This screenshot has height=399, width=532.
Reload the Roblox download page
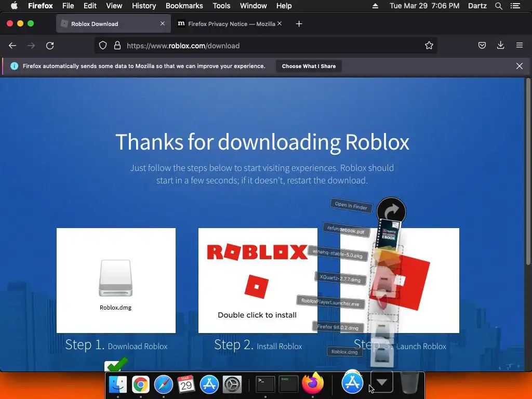click(50, 46)
